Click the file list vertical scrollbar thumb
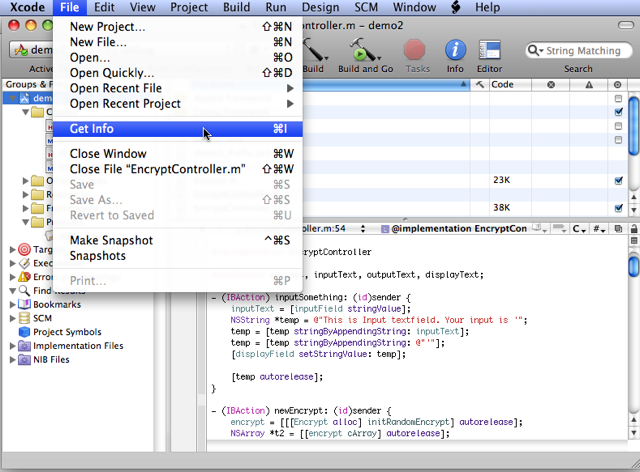The height and width of the screenshot is (472, 640). pos(634,126)
